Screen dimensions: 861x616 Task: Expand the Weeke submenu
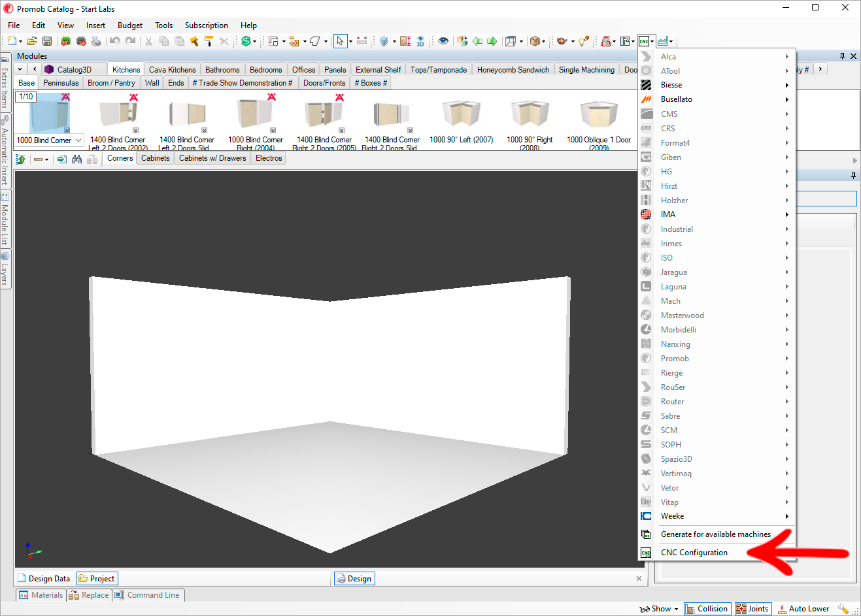click(717, 516)
